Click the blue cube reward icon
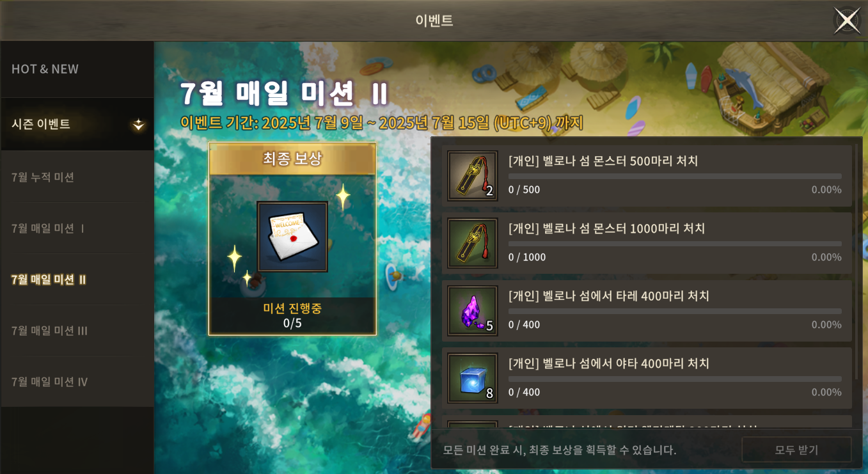This screenshot has height=474, width=868. tap(473, 378)
